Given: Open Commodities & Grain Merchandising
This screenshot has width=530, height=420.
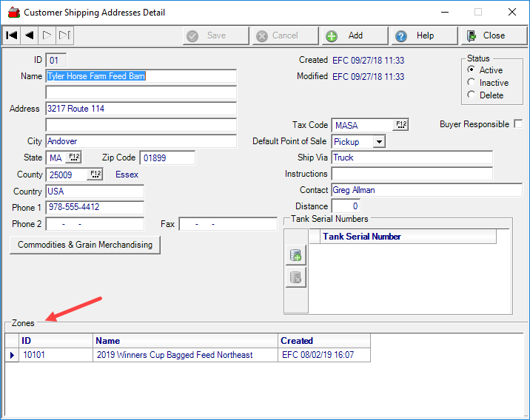Looking at the screenshot, I should [x=85, y=245].
